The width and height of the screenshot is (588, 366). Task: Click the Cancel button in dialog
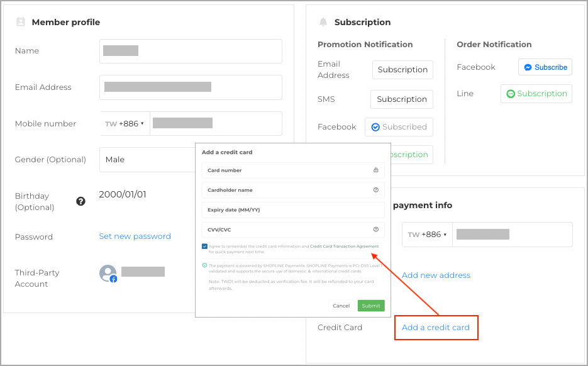[341, 306]
